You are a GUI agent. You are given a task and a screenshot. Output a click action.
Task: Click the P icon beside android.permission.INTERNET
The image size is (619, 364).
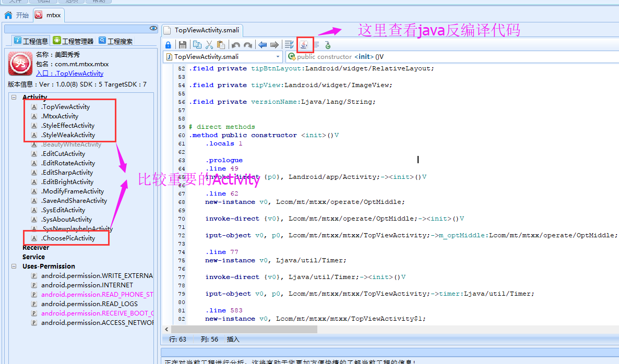[34, 285]
